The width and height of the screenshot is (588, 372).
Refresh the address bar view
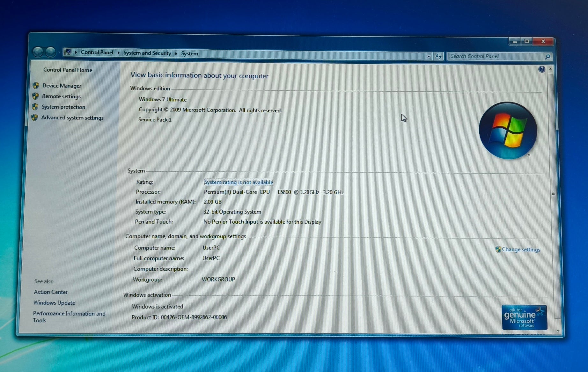pos(439,56)
